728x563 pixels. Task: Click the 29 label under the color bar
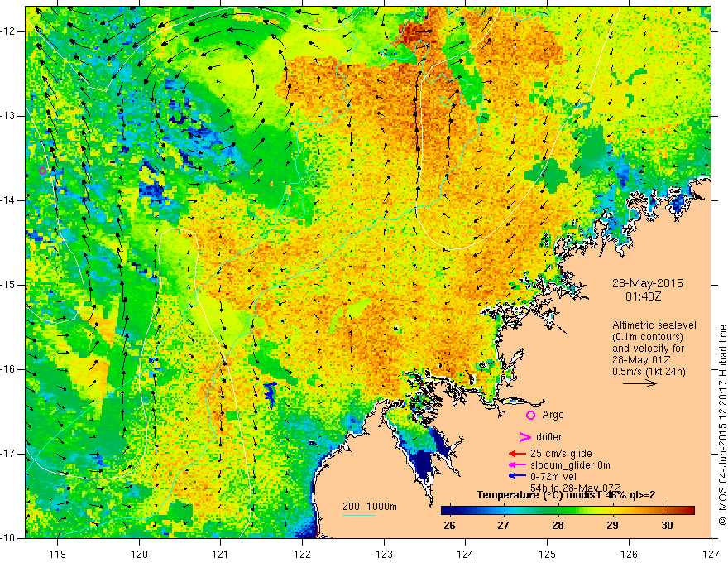pyautogui.click(x=612, y=526)
